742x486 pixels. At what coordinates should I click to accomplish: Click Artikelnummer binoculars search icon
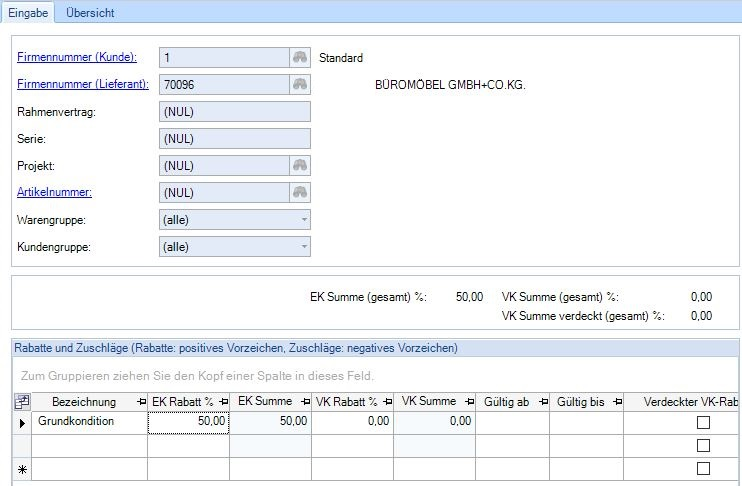pyautogui.click(x=299, y=192)
